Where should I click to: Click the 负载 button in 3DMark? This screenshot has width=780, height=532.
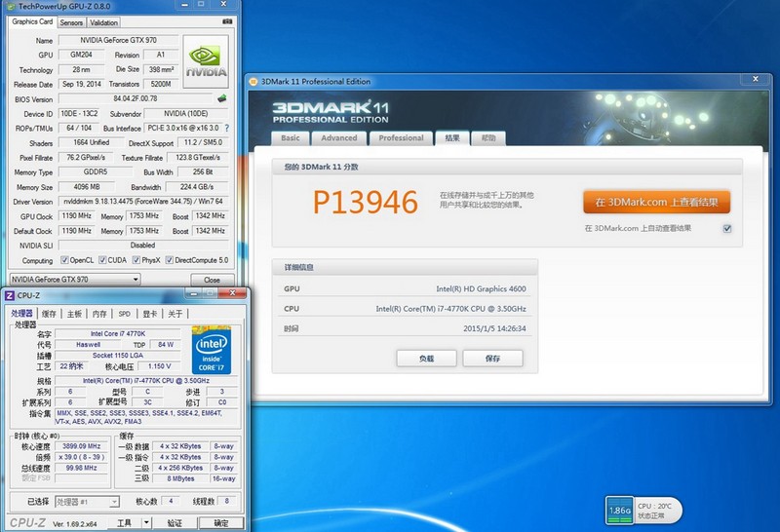[426, 359]
